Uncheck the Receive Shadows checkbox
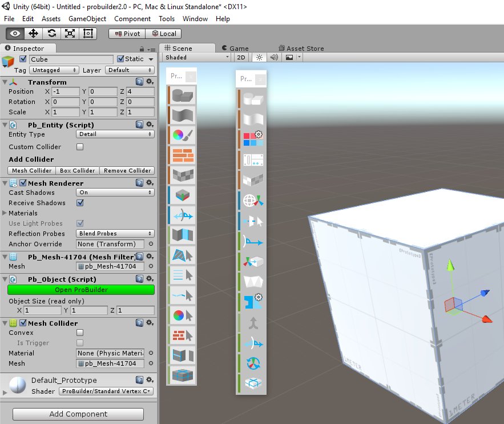The image size is (504, 424). click(80, 203)
